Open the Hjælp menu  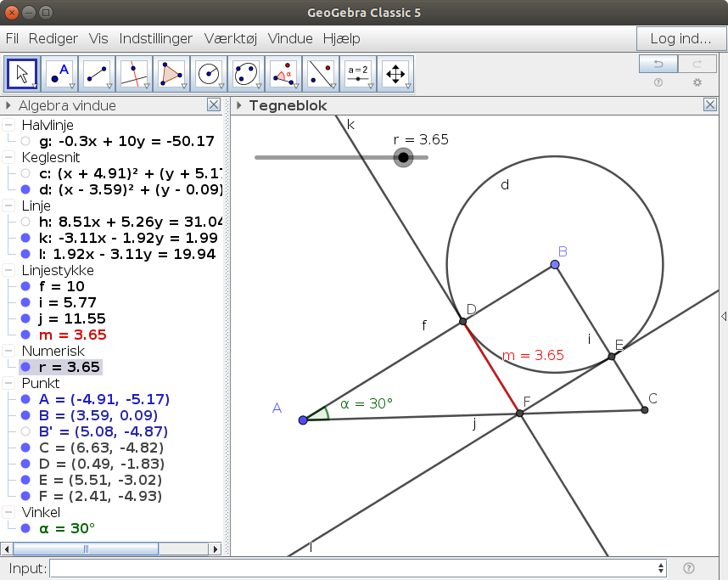342,38
